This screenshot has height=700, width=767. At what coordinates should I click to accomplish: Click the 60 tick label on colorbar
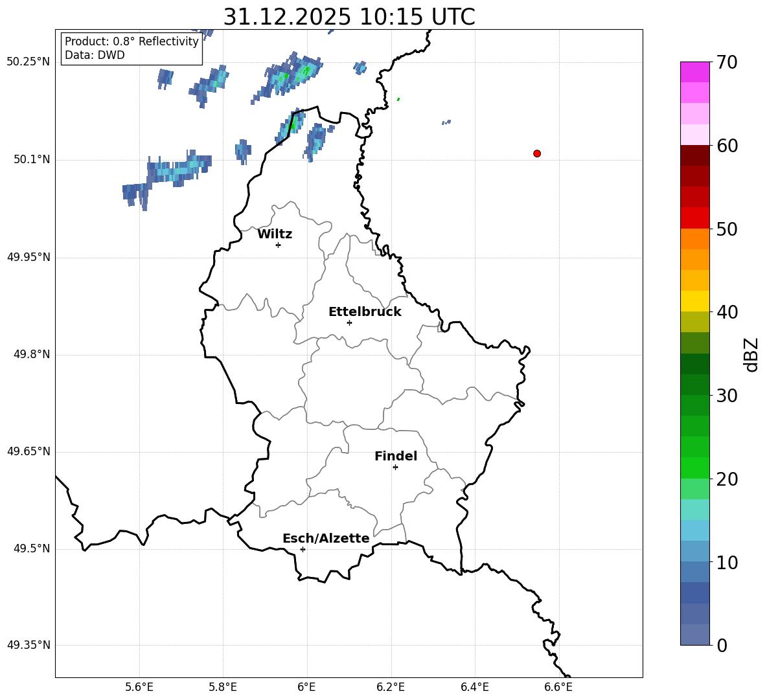pos(727,146)
